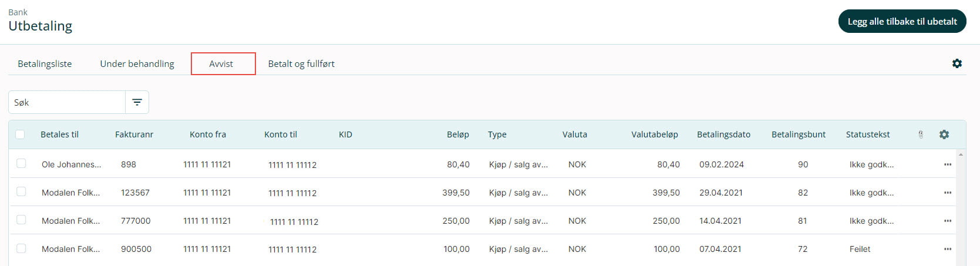980x266 pixels.
Task: Check the box for invoice 900500 row
Action: click(21, 248)
